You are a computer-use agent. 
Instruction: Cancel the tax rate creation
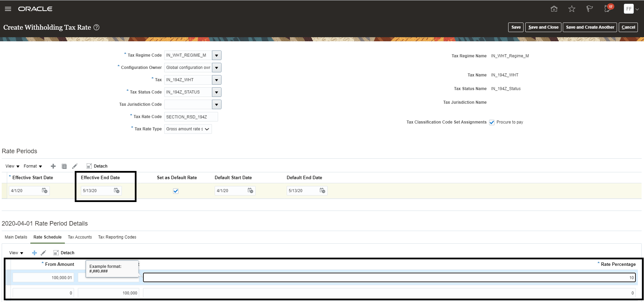click(x=628, y=27)
